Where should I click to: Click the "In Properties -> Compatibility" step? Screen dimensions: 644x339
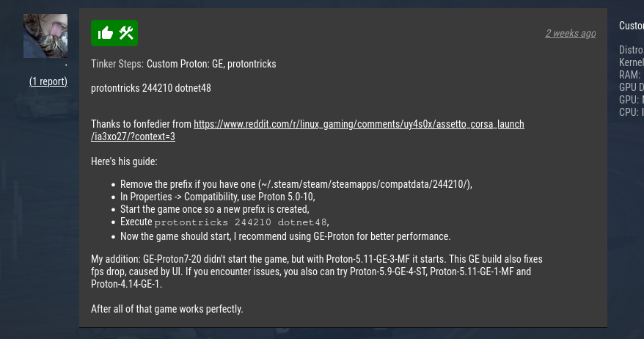click(217, 197)
